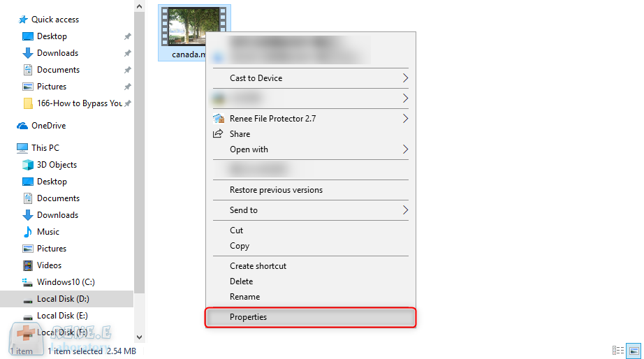Open the Windows10 (C:) drive icon
The width and height of the screenshot is (644, 359).
click(28, 282)
